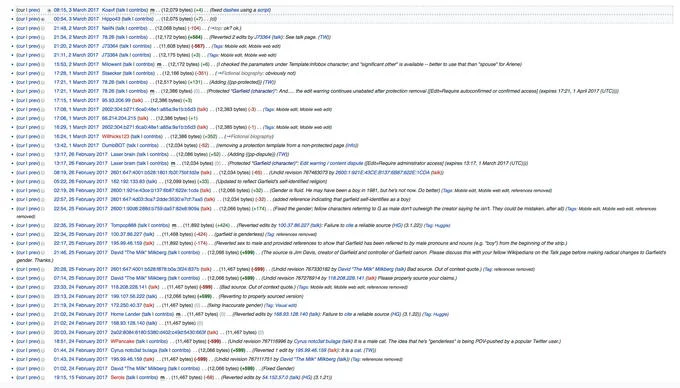The image size is (680, 388).
Task: Select the radio button for the 22:35, 25 February 2017 revision
Action: pyautogui.click(x=43, y=226)
